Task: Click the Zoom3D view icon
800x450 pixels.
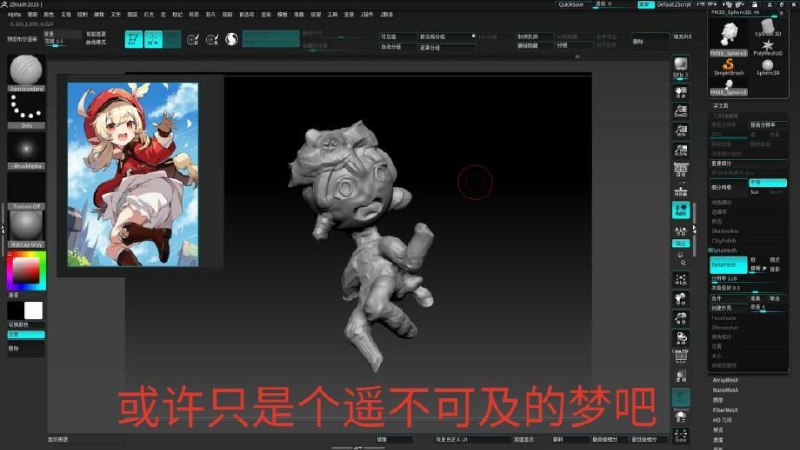Action: (681, 319)
